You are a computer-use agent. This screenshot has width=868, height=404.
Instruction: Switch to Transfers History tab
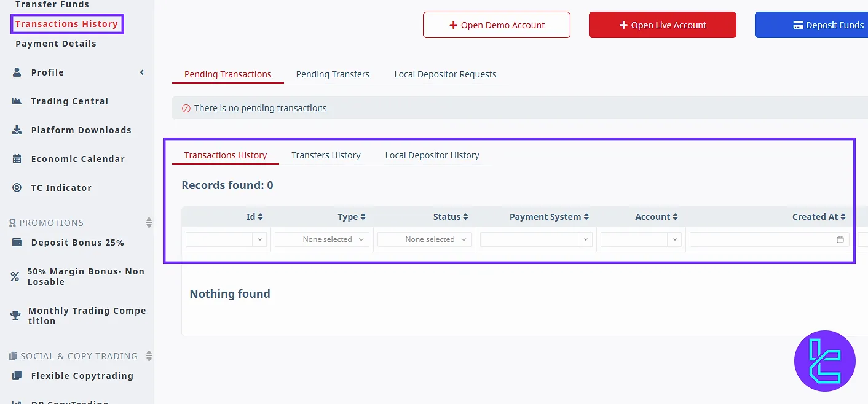point(326,155)
